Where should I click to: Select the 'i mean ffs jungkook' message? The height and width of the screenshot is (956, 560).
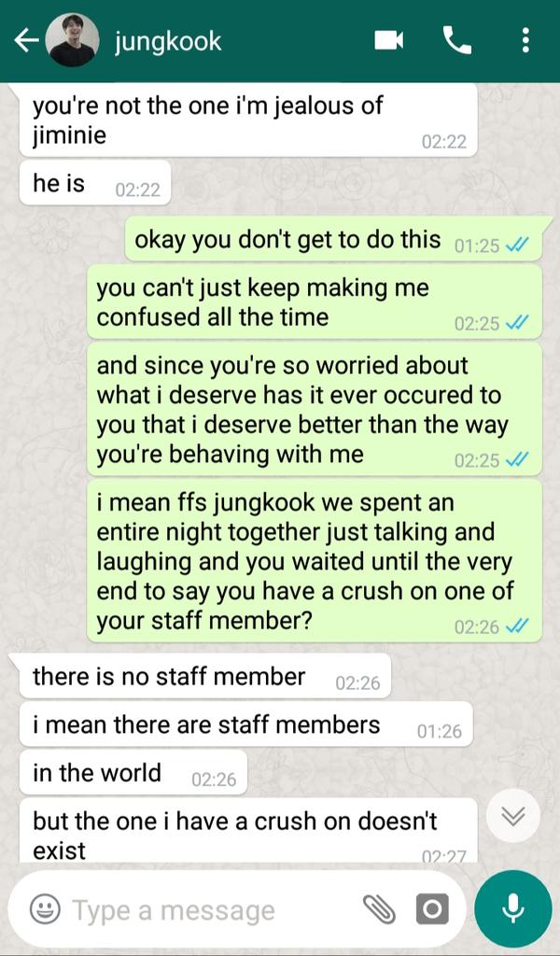tap(315, 561)
